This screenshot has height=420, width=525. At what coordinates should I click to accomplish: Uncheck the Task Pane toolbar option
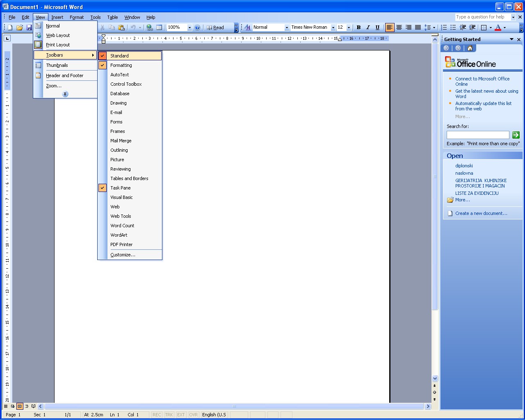tap(130, 188)
